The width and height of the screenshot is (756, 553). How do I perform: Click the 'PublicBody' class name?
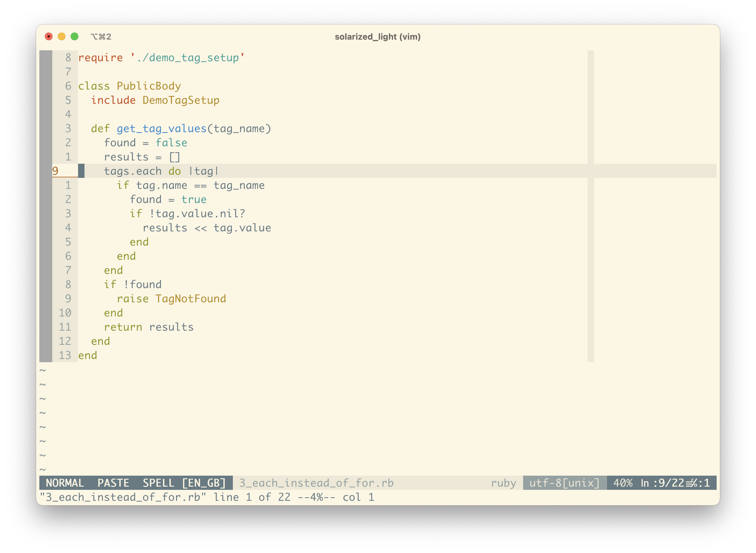pos(149,86)
